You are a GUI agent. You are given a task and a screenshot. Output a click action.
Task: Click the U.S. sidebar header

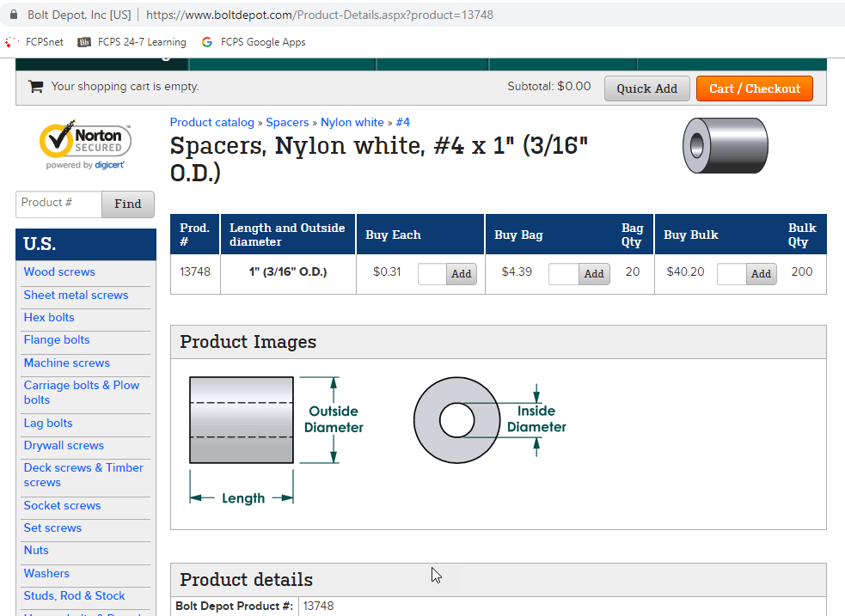[86, 245]
